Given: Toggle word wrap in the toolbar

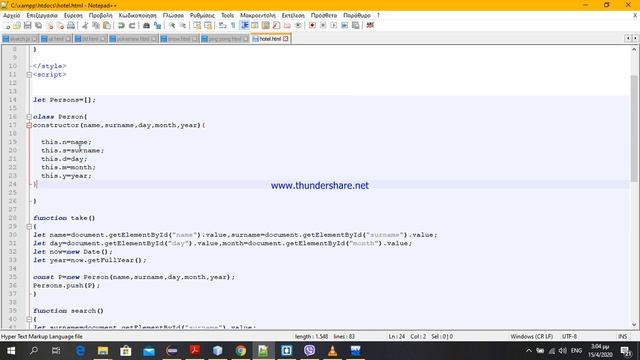Looking at the screenshot, I should 222,25.
